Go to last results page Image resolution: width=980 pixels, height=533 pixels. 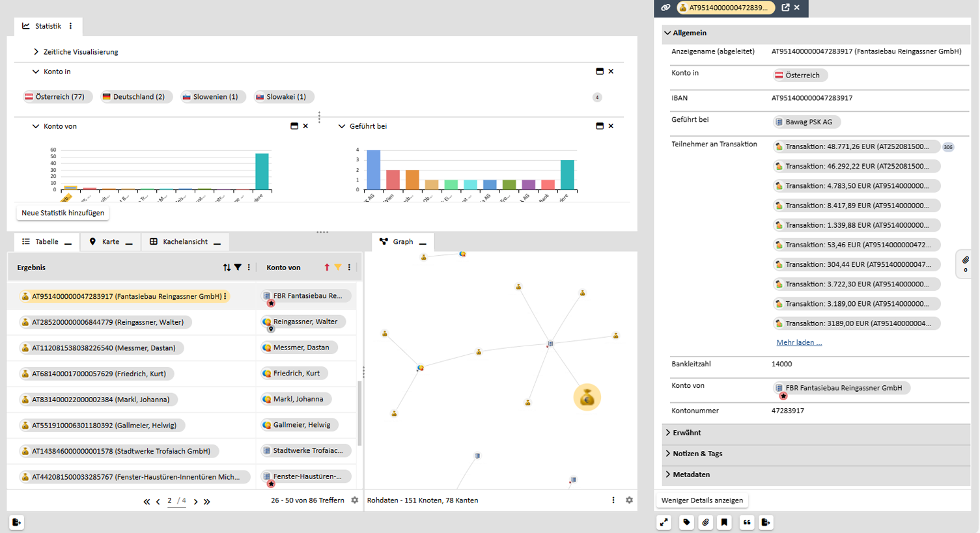pos(206,502)
